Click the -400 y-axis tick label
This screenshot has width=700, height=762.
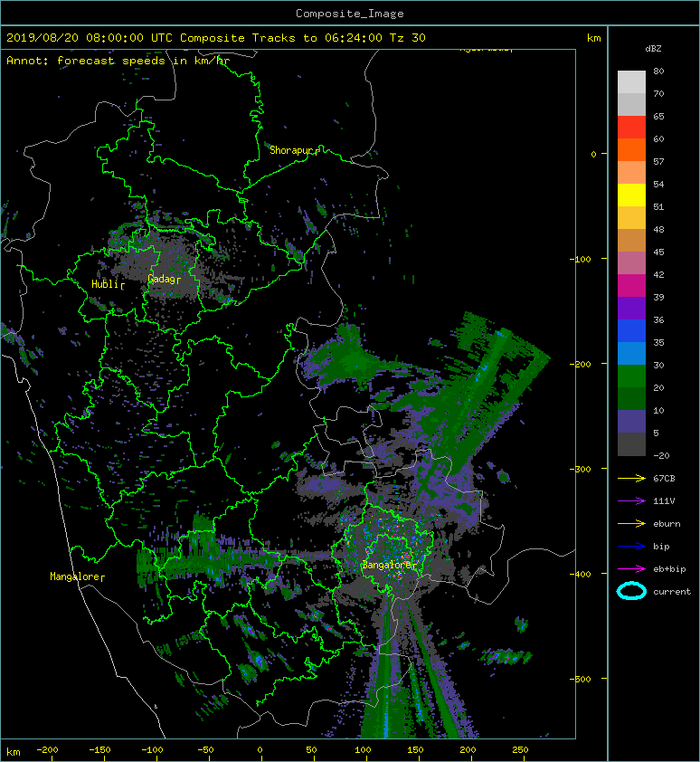pos(580,574)
